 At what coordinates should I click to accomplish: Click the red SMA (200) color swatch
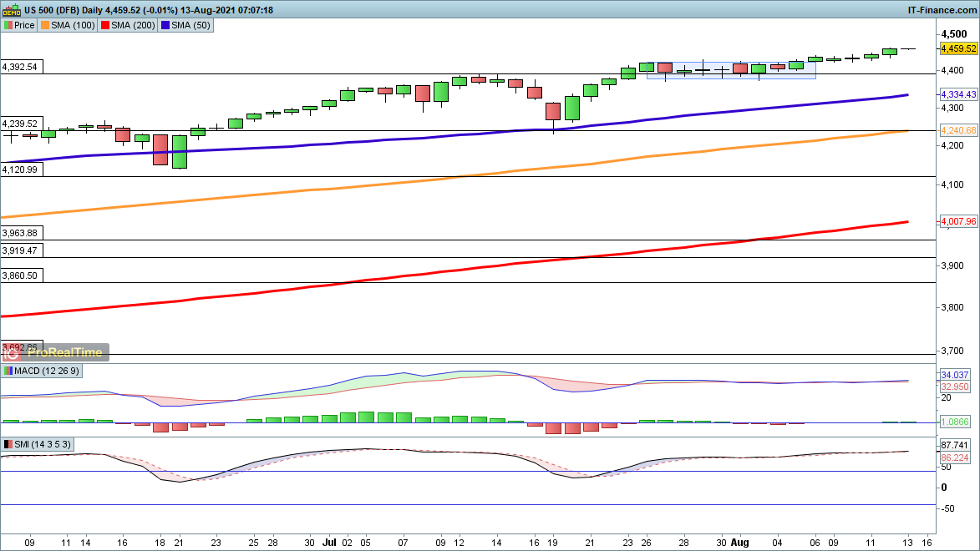tap(104, 25)
